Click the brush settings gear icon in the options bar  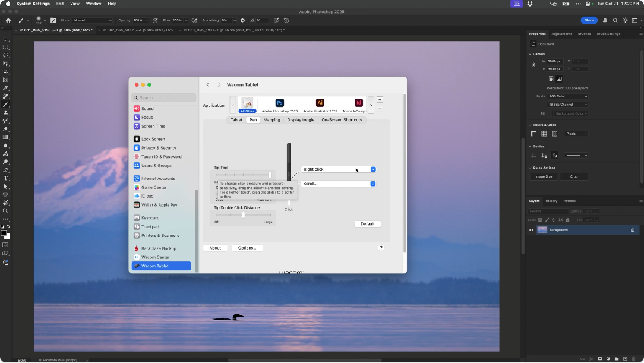[242, 20]
